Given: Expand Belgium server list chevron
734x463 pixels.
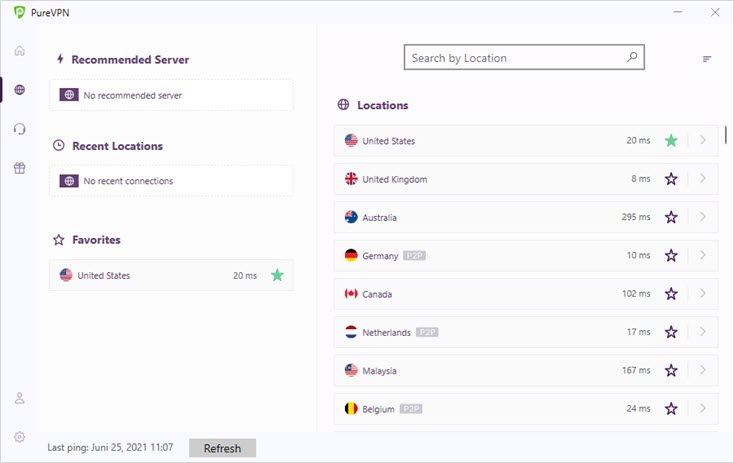Looking at the screenshot, I should coord(703,409).
